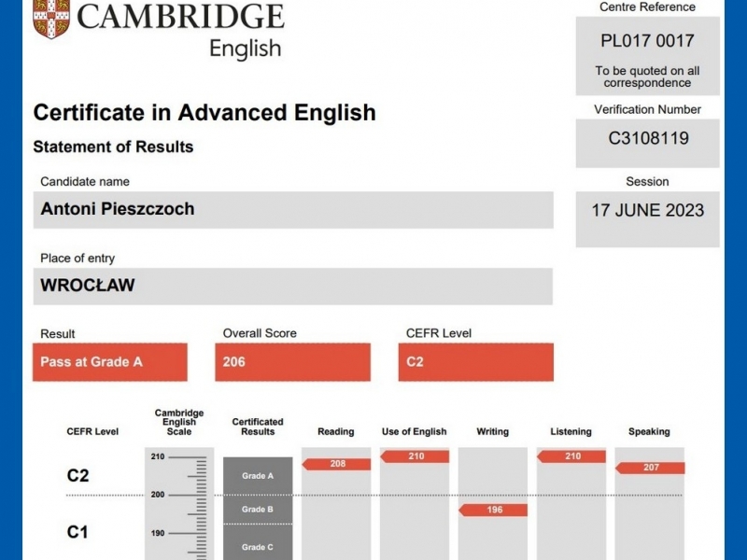
Task: Click the Writing score marker "196"
Action: (x=493, y=510)
